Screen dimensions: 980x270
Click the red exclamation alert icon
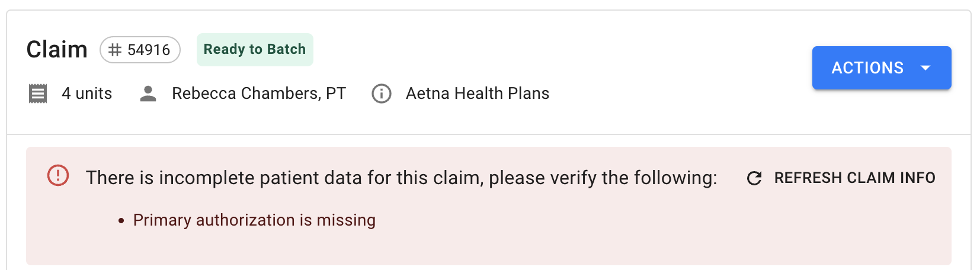(x=58, y=175)
